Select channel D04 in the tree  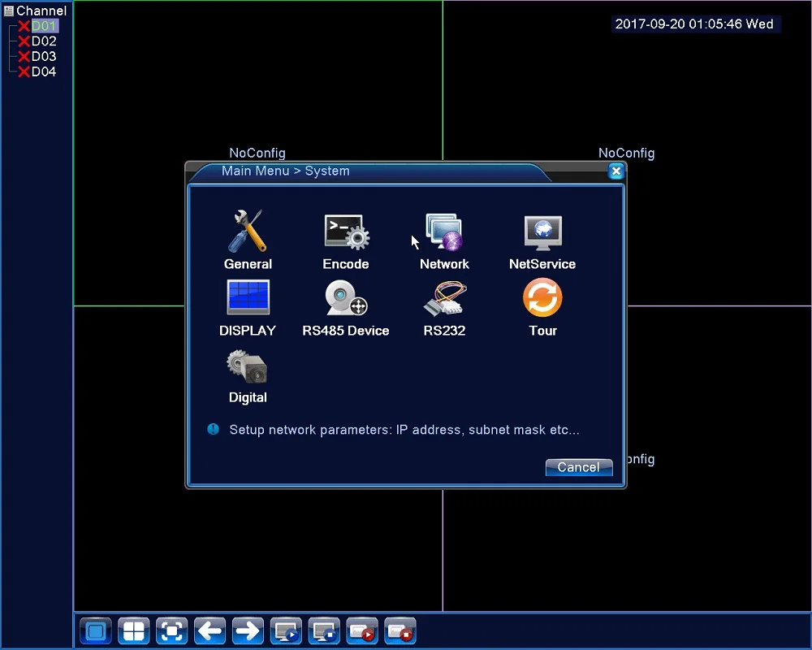(x=44, y=71)
